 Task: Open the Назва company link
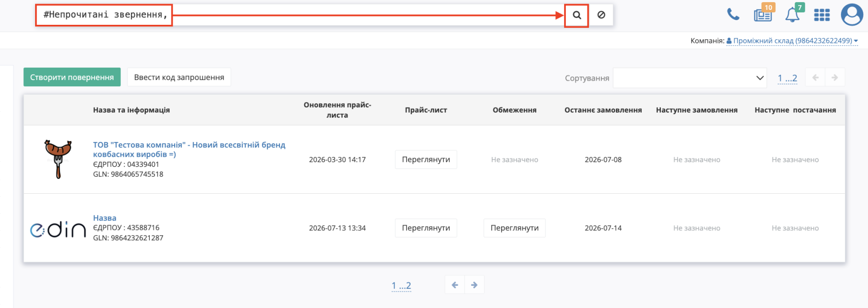(104, 218)
